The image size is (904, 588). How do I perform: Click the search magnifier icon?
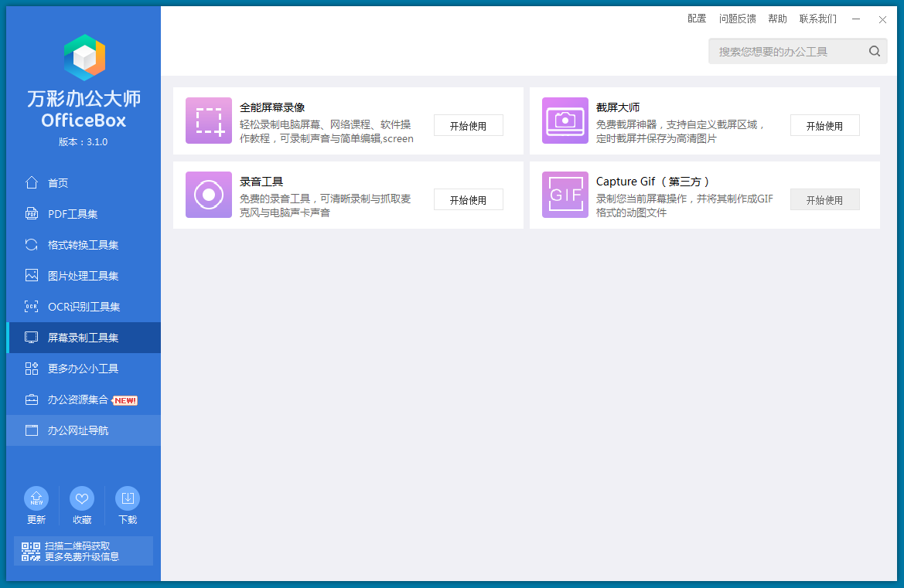875,52
